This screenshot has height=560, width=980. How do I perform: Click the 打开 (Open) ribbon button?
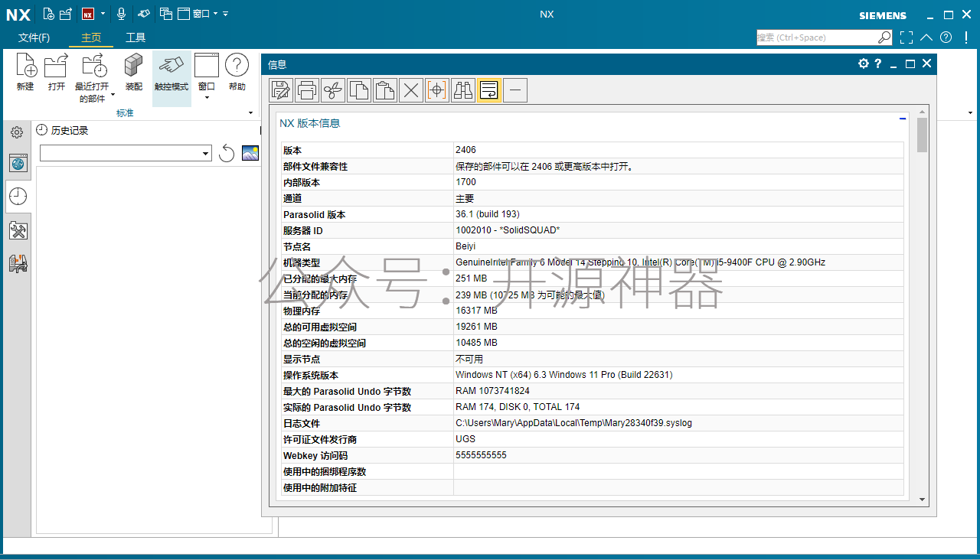coord(57,72)
